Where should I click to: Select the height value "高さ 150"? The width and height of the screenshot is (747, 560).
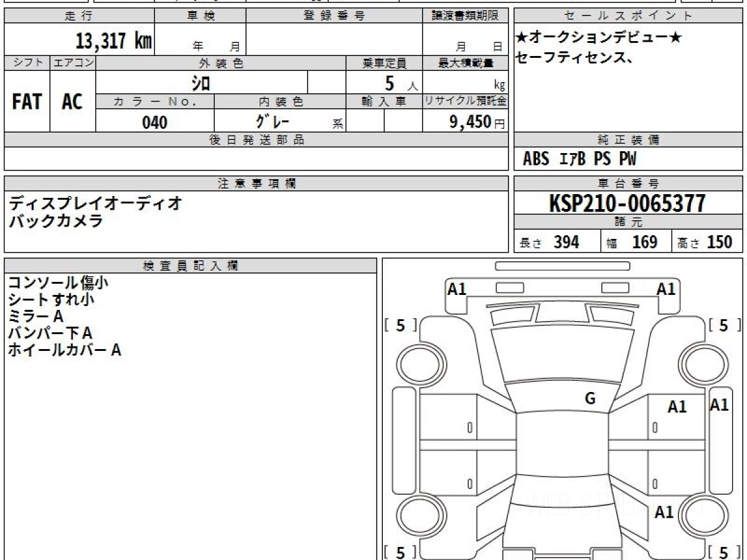pyautogui.click(x=705, y=242)
